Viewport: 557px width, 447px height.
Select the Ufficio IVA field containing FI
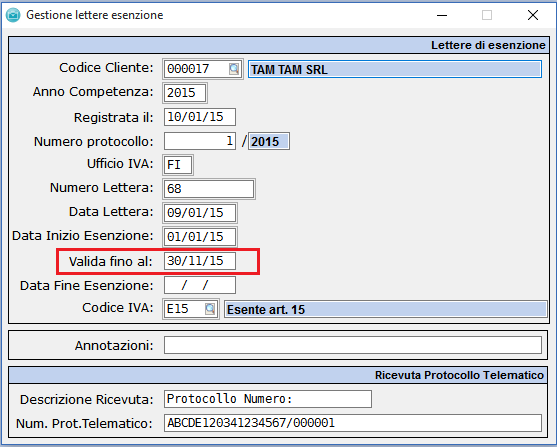click(178, 165)
